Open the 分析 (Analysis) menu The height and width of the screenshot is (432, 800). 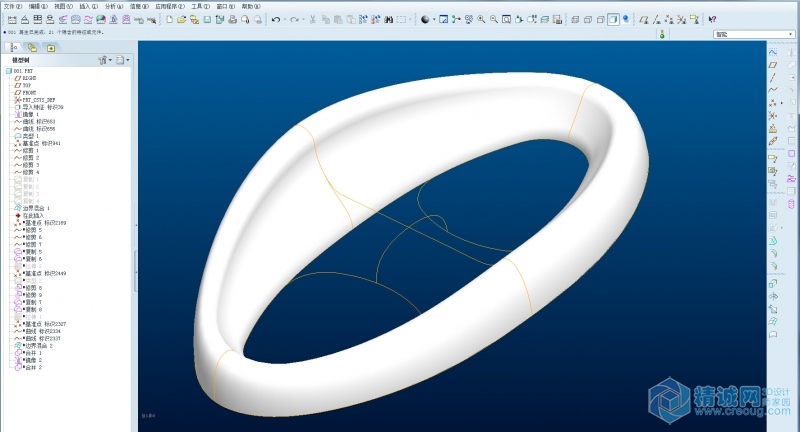(114, 6)
